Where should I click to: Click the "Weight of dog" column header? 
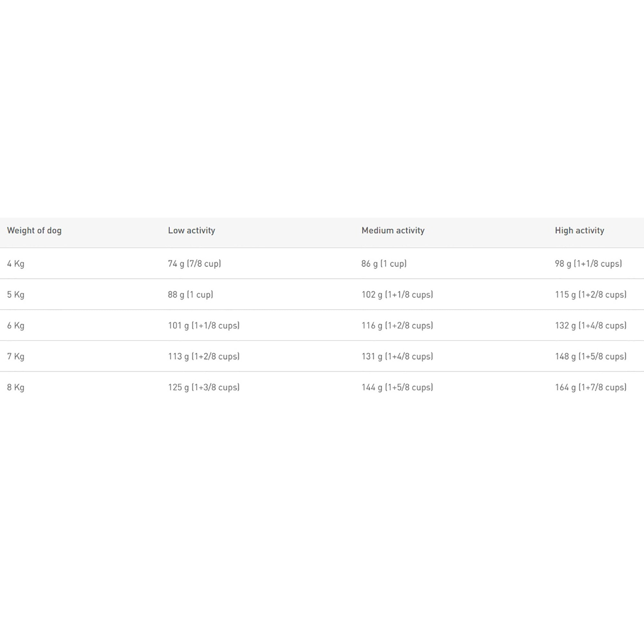[34, 231]
